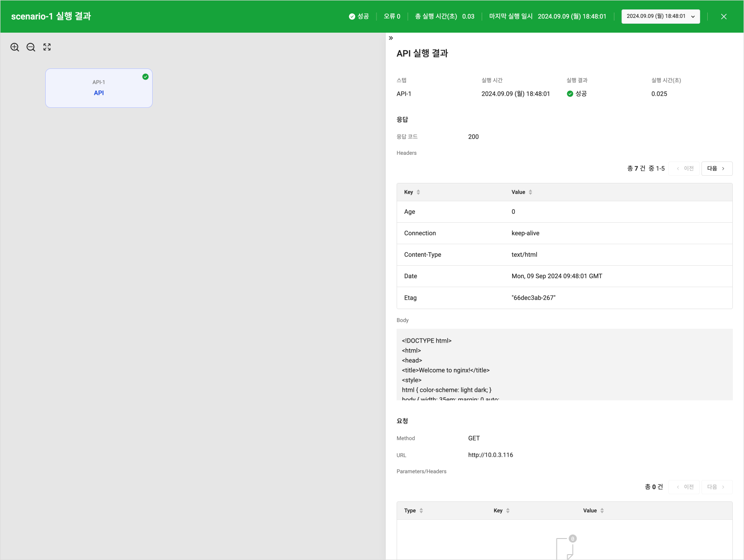
Task: Collapse the API result panel
Action: pyautogui.click(x=391, y=38)
